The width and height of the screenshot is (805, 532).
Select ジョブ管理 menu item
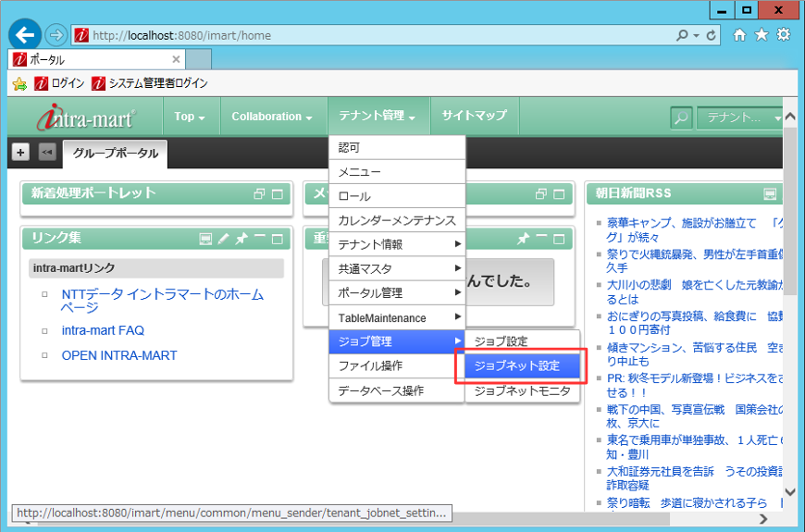pos(397,341)
